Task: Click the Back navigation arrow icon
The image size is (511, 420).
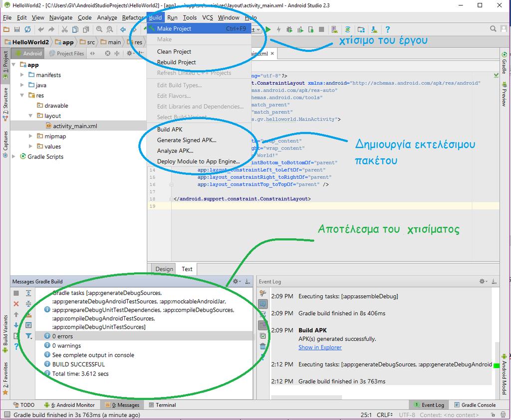Action: tap(123, 29)
